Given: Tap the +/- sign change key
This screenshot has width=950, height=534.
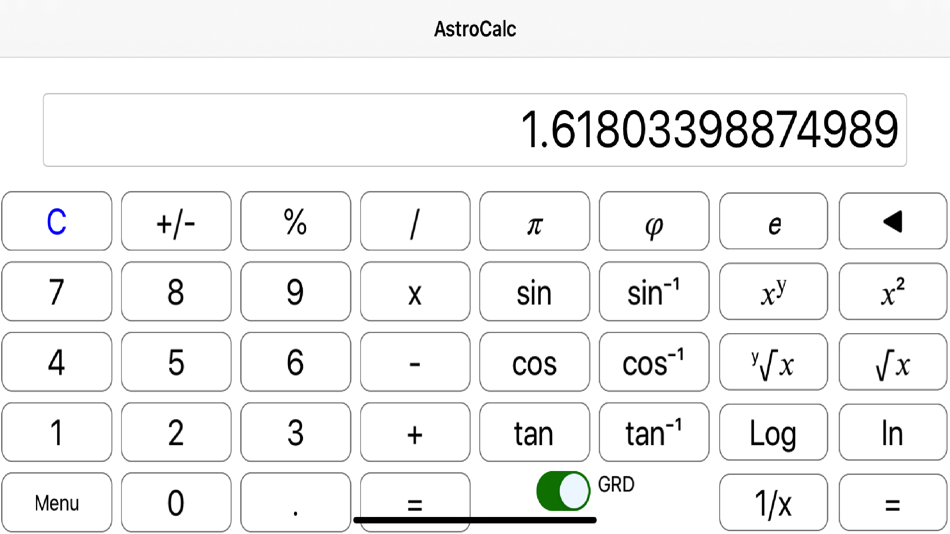Looking at the screenshot, I should click(176, 221).
